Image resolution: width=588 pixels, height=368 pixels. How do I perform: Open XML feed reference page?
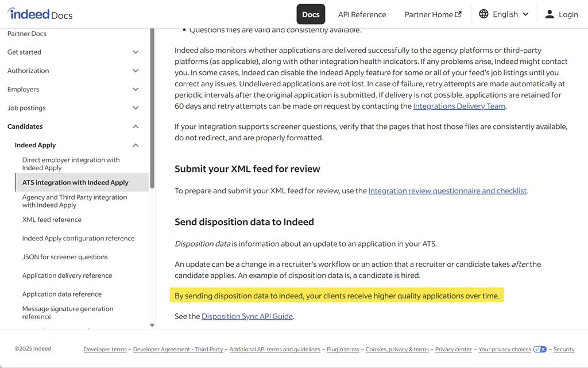click(52, 220)
